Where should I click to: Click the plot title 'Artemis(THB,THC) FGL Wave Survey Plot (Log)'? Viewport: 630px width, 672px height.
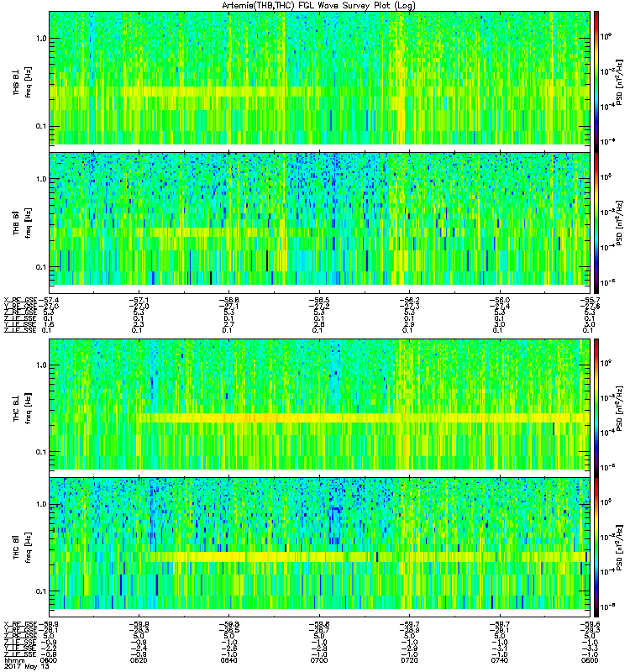click(x=318, y=6)
